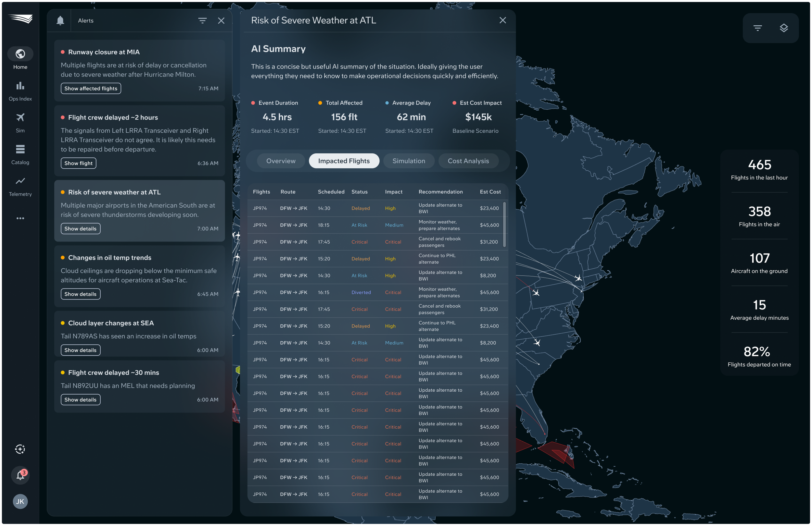Open the Alerts panel filter icon
Image resolution: width=812 pixels, height=526 pixels.
202,21
